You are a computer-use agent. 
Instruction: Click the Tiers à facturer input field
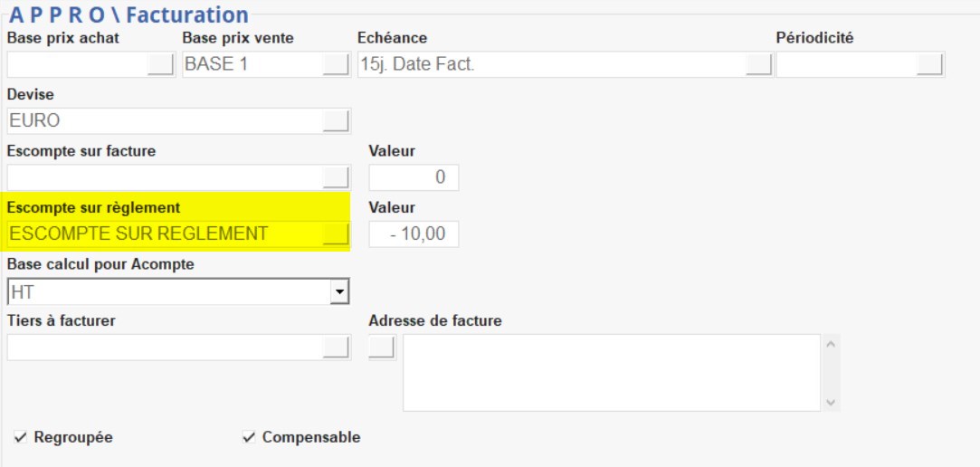point(163,348)
